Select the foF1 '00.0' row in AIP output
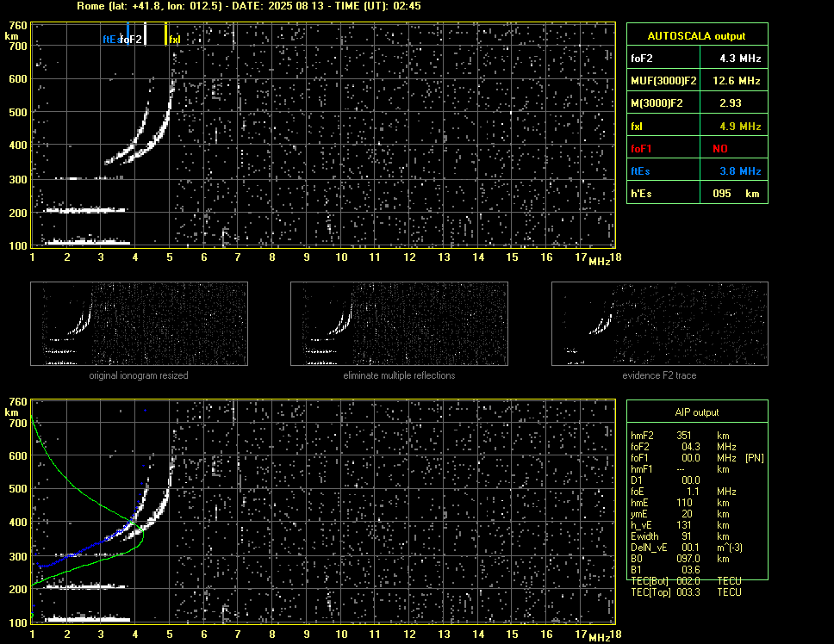Viewport: 834px width, 644px height. point(697,458)
